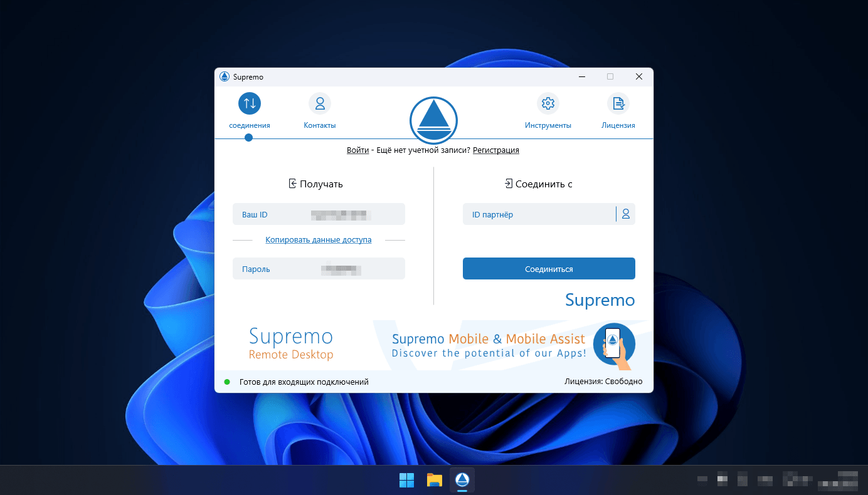Click the Supremo Mobile & Mobile Assist banner text

[489, 345]
